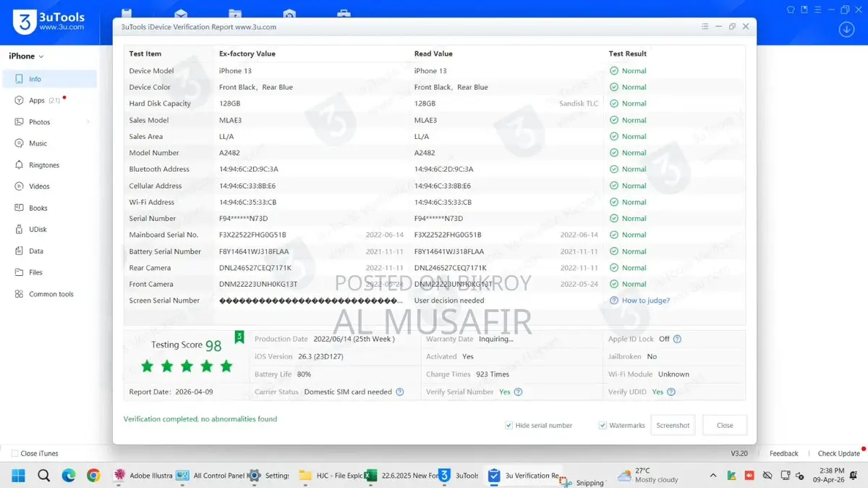
Task: Open Windows taskbar search
Action: click(43, 476)
